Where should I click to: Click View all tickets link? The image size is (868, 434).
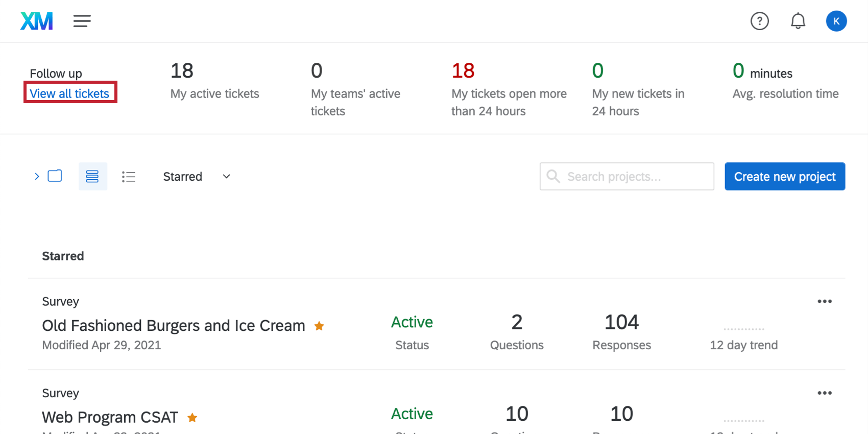point(69,93)
